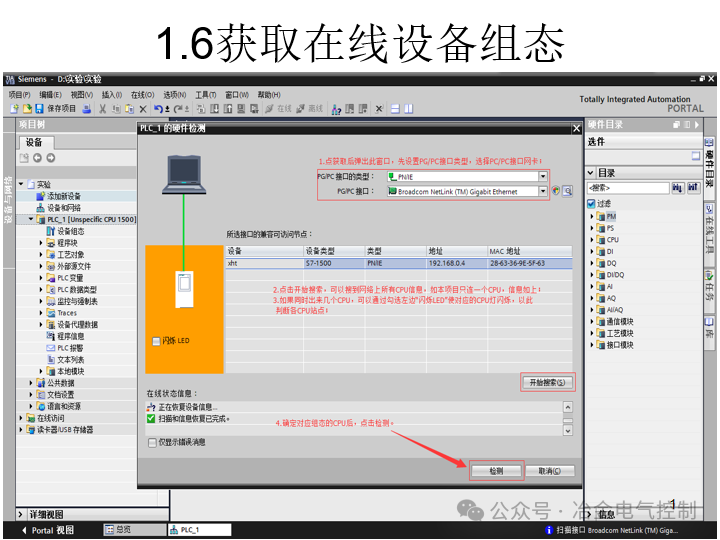Click the Delete X toolbar icon

click(x=143, y=109)
